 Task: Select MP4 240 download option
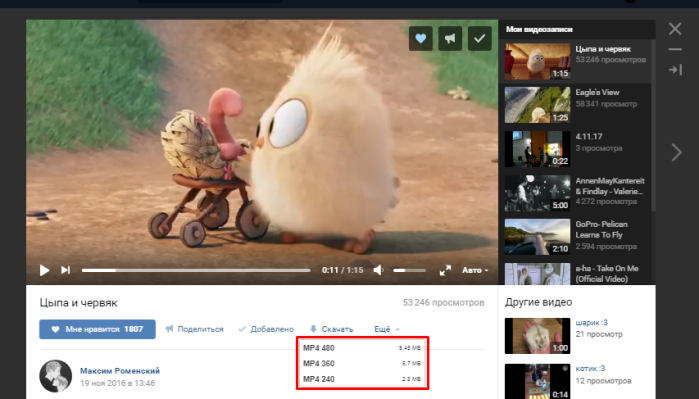(362, 379)
